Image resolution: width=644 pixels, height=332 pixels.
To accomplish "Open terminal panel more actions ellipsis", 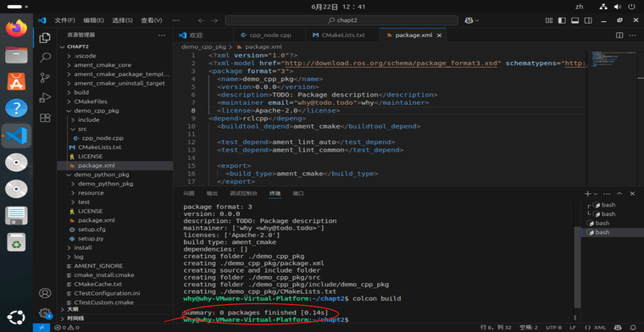I will coord(607,193).
